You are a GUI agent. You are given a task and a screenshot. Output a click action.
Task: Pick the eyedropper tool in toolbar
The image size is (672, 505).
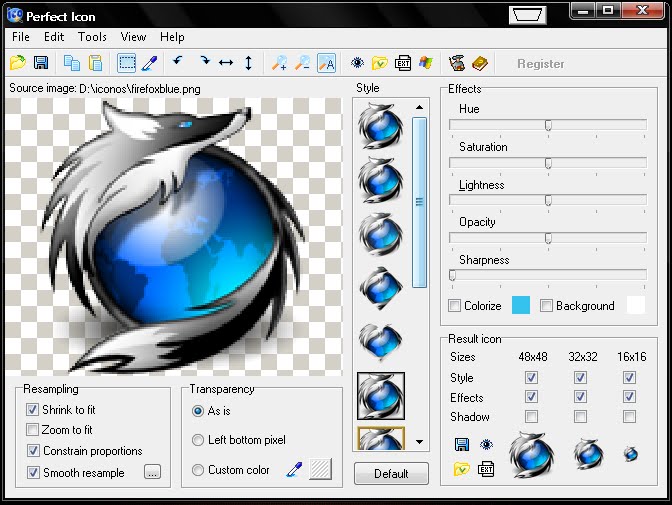point(150,63)
